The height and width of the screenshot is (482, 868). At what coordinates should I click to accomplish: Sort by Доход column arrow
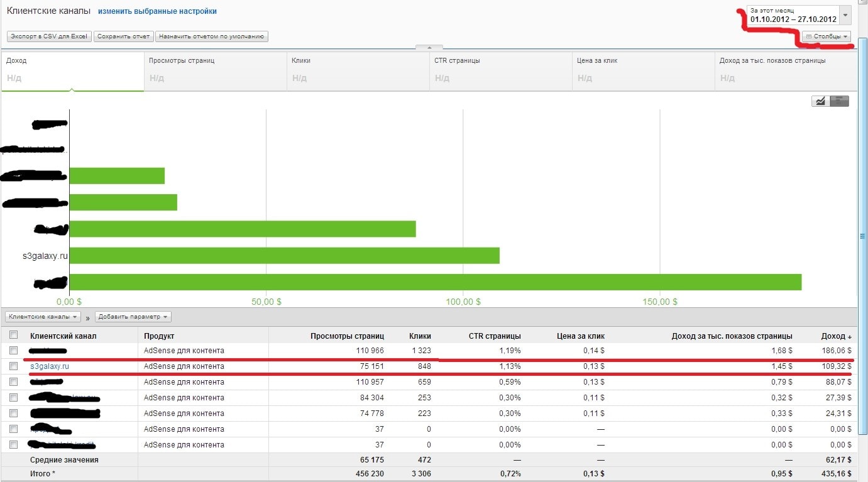click(850, 336)
